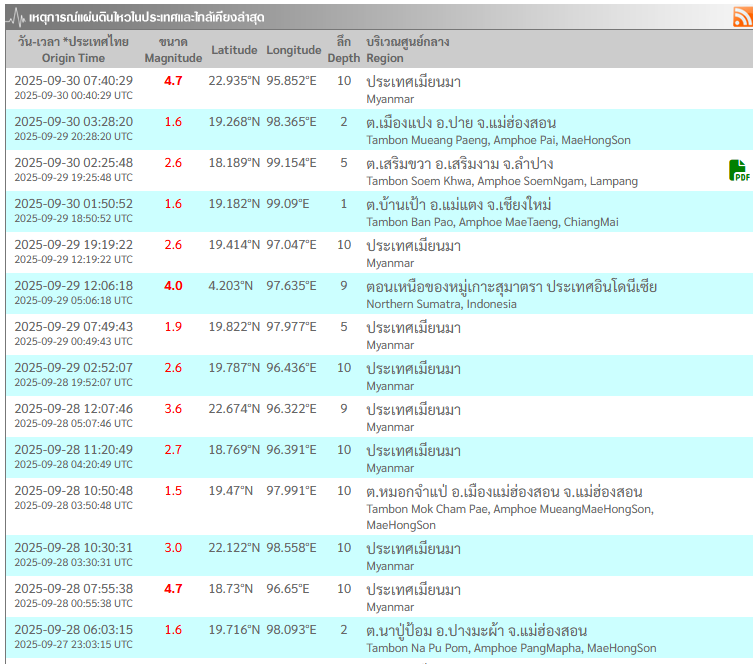Image resolution: width=753 pixels, height=664 pixels.
Task: Click magnitude 1.5 value
Action: point(173,491)
